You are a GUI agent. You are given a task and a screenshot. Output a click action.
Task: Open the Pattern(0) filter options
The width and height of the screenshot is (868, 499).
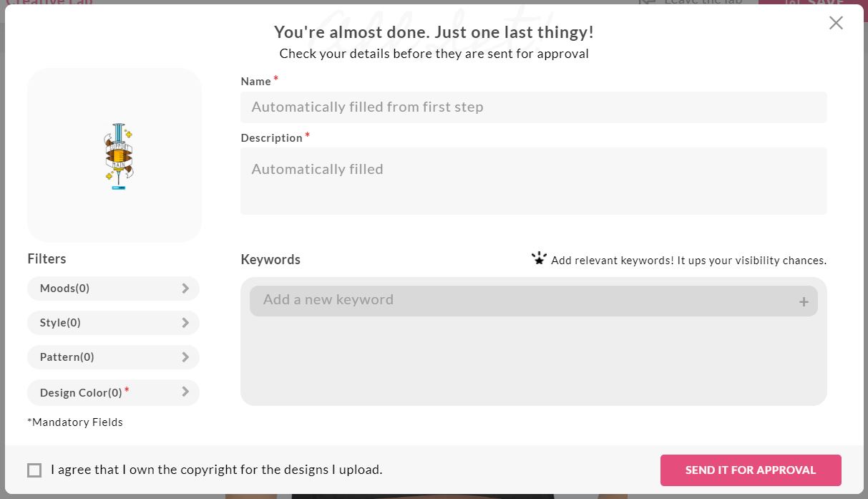point(113,357)
